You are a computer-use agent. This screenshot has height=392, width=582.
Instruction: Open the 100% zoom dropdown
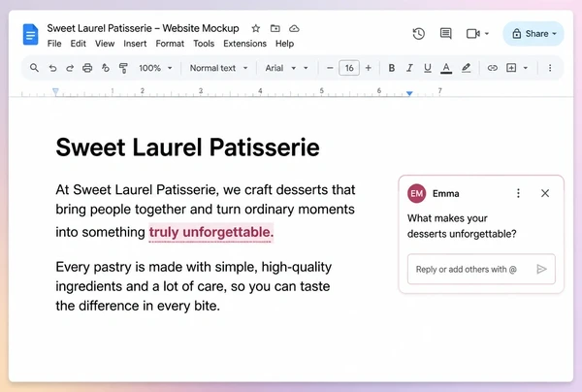coord(155,68)
